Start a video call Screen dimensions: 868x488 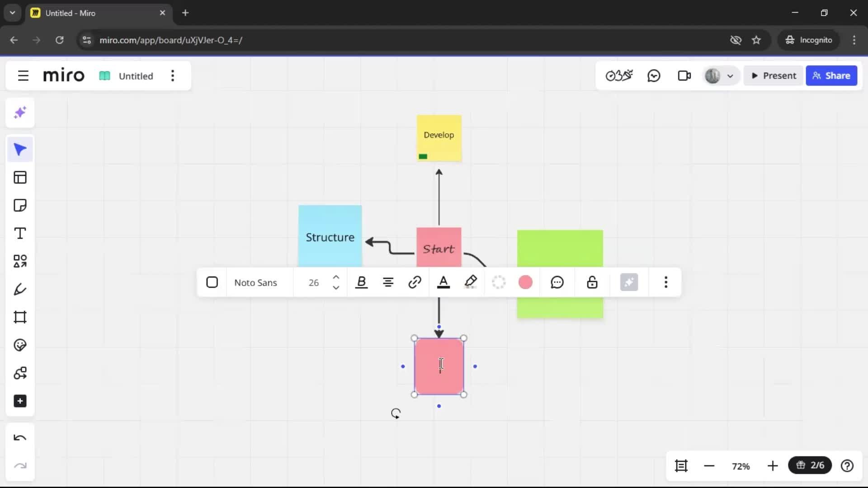click(684, 75)
